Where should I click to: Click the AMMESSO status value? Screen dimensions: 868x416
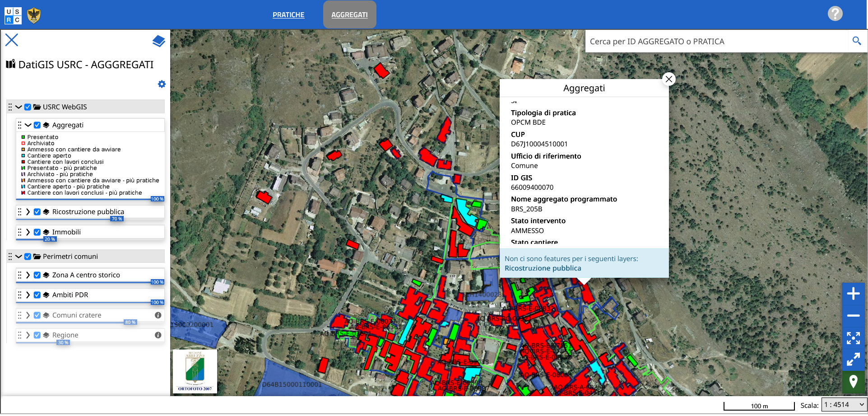click(x=527, y=231)
